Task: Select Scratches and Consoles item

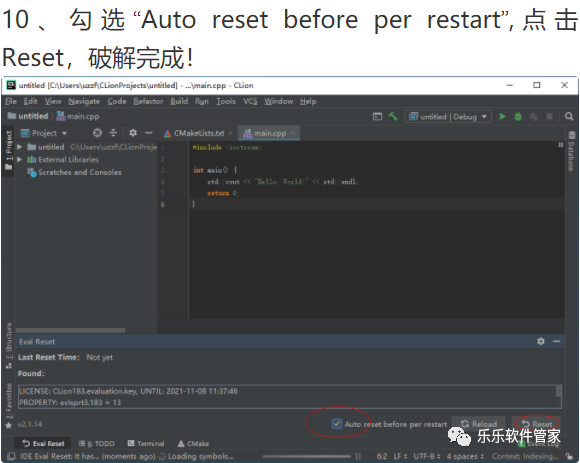Action: [x=75, y=172]
